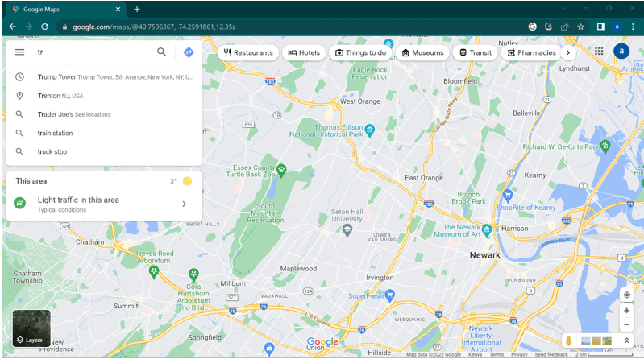Viewport: 644px width, 359px height.
Task: Click the Show Your Location button
Action: pyautogui.click(x=626, y=295)
